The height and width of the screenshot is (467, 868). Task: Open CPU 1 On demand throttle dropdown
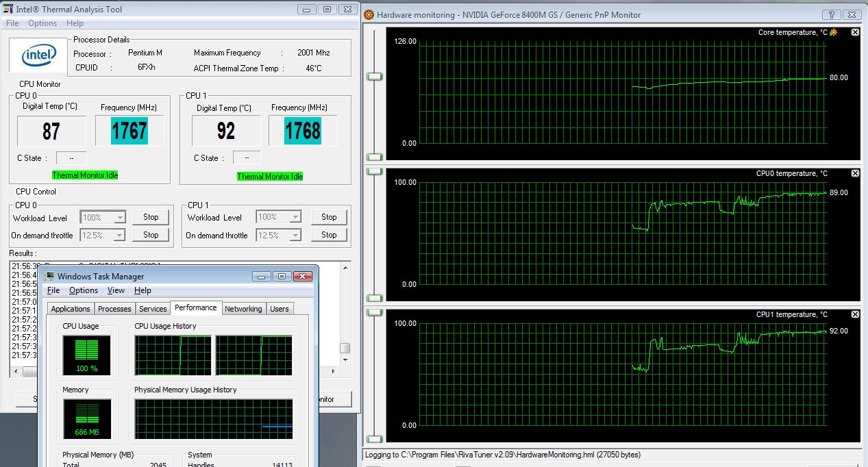click(x=295, y=235)
